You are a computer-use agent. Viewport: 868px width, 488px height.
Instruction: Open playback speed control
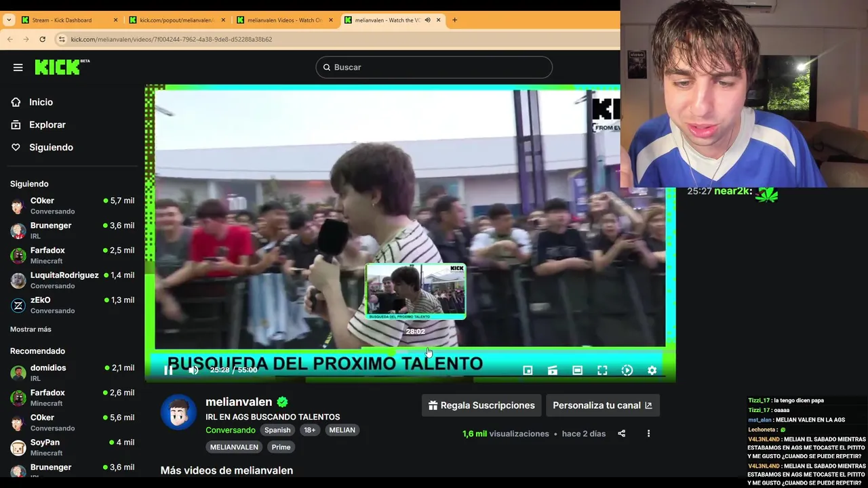point(627,370)
